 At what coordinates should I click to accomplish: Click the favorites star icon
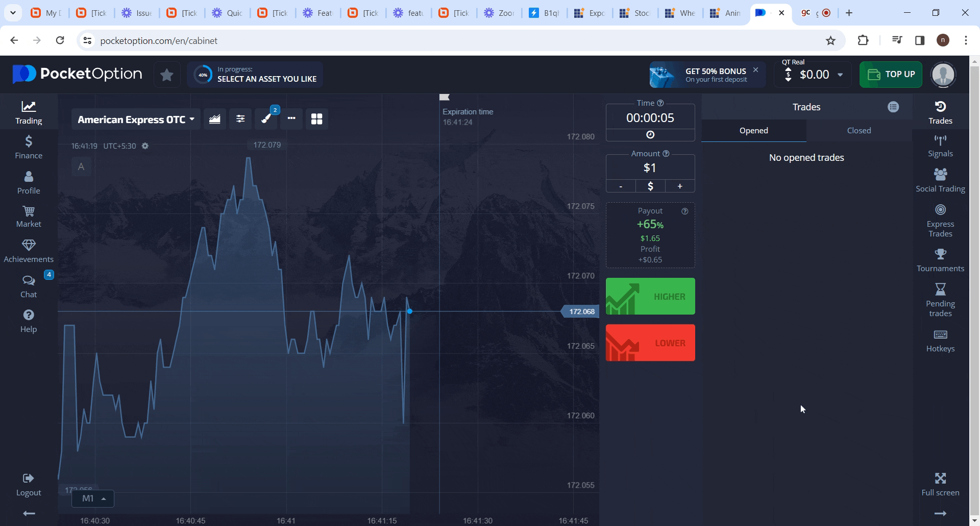click(x=166, y=75)
